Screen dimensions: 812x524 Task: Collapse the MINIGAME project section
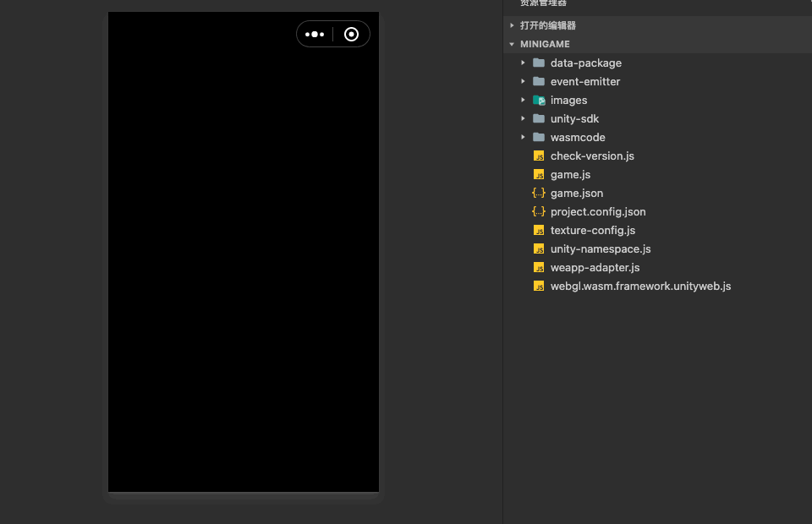pos(512,44)
